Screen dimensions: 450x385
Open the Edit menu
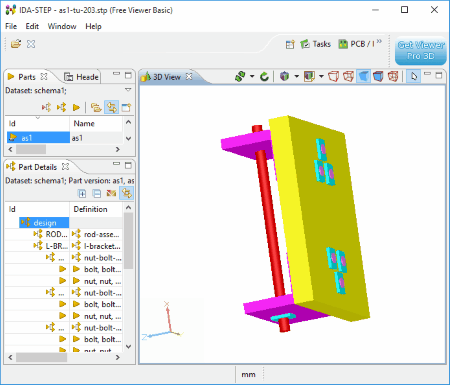32,26
